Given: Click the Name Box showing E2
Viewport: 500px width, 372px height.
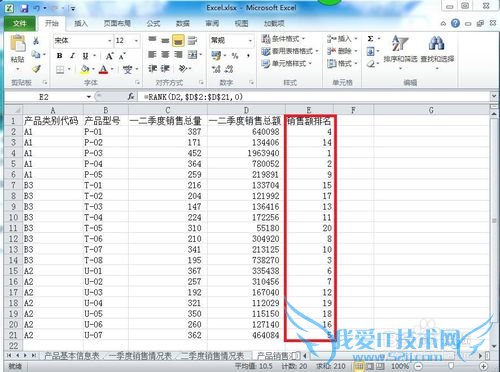Looking at the screenshot, I should click(44, 97).
